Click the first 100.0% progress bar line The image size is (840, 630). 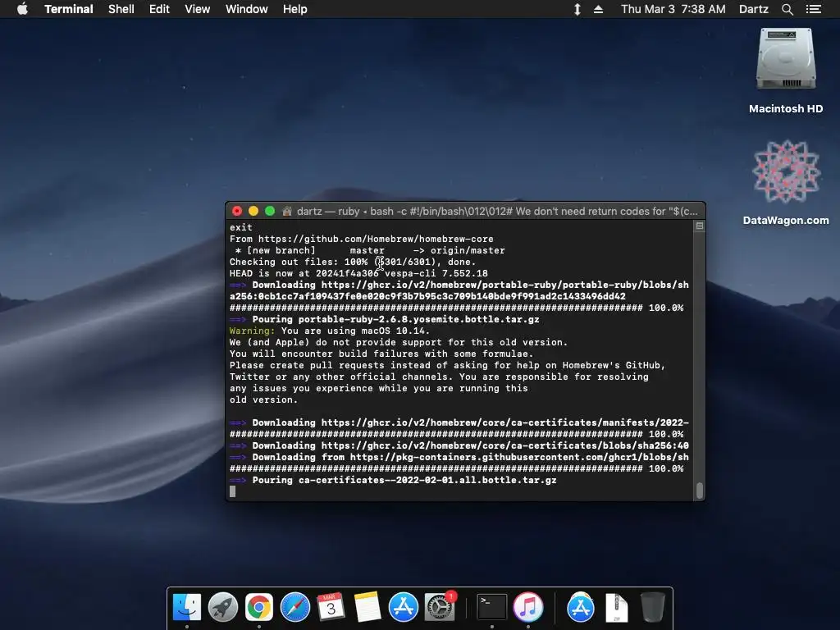456,308
